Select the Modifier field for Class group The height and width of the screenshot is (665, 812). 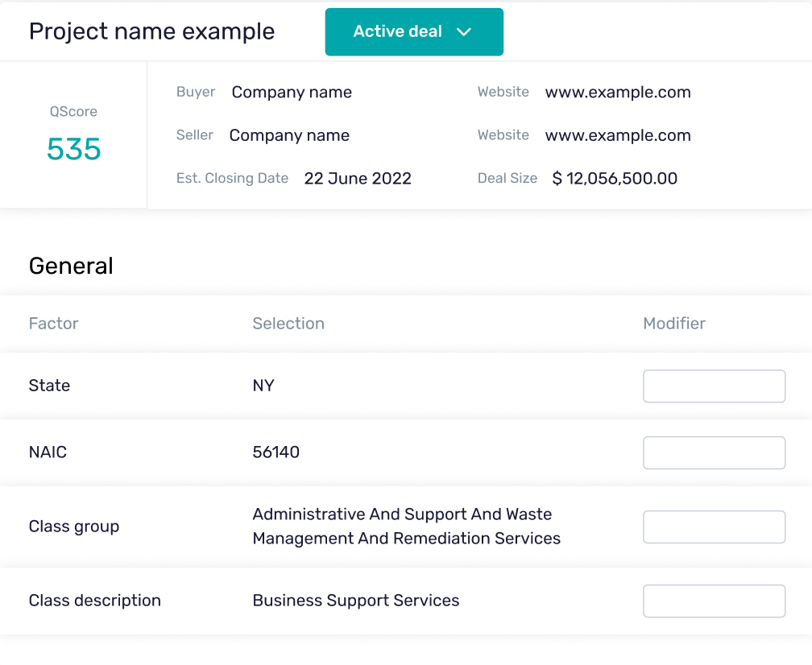pos(714,527)
